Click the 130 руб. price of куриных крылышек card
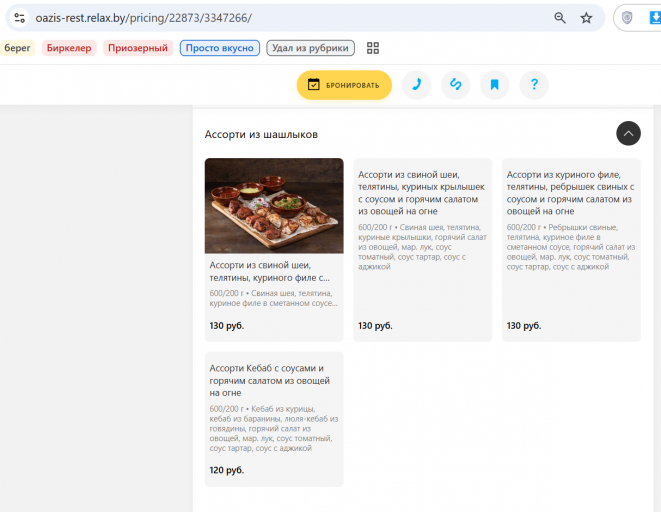This screenshot has height=512, width=661. coord(375,326)
